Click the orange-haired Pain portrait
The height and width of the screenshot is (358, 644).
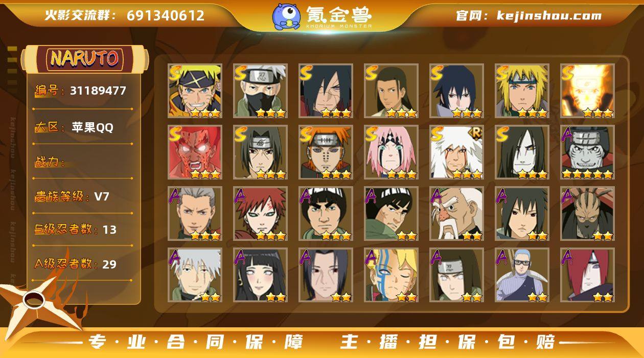pos(326,152)
